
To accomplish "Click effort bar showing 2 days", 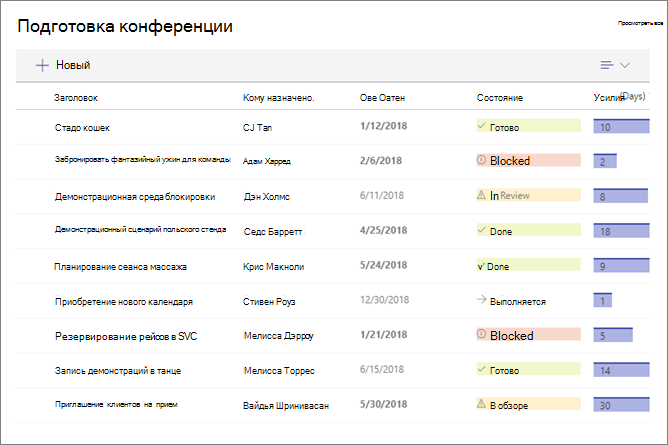I will tap(605, 161).
